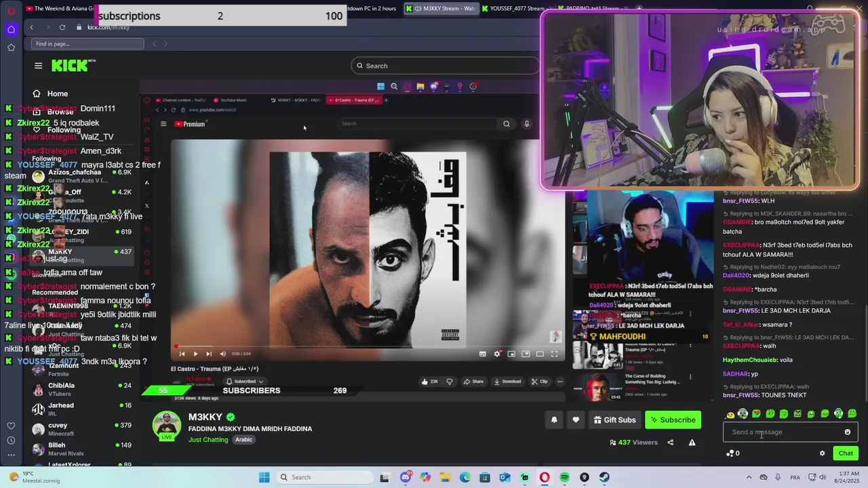Open Opera sidebar home icon
Viewport: 868px width, 488px height.
coord(11,29)
